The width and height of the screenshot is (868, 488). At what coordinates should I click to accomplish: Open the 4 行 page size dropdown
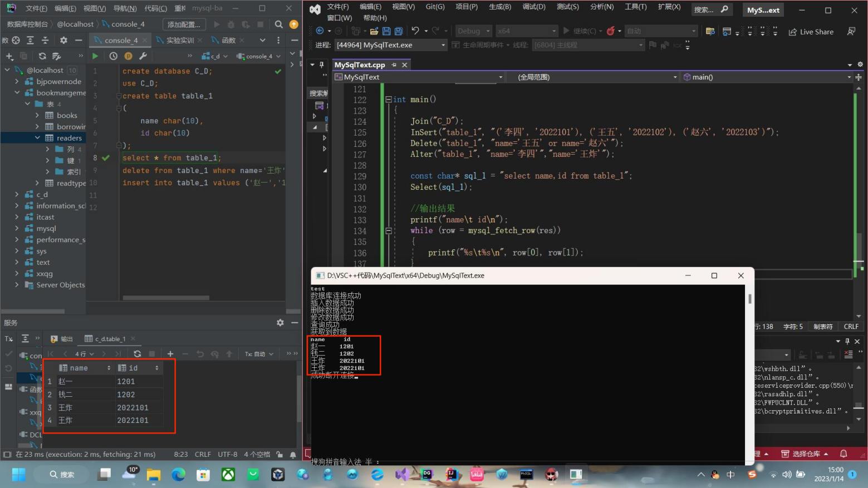point(85,354)
